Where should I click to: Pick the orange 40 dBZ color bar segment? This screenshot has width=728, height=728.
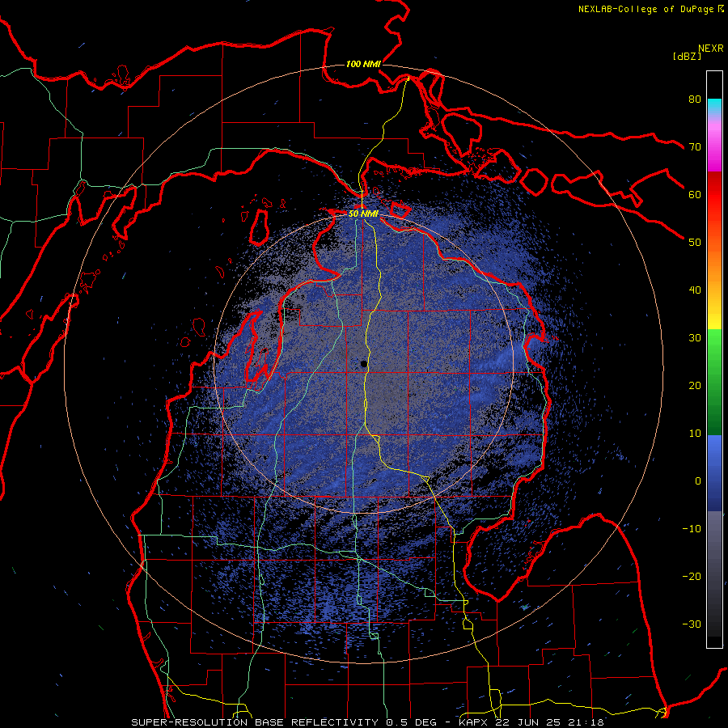(x=714, y=283)
